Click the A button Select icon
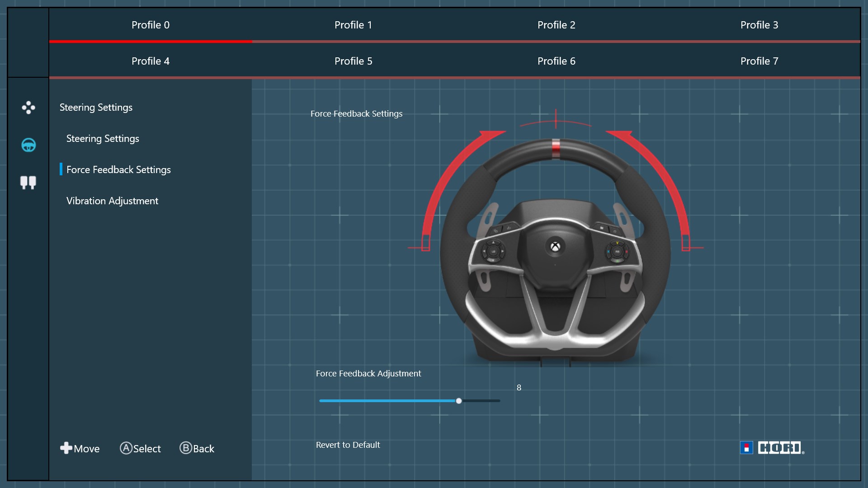The image size is (868, 488). coord(126,448)
